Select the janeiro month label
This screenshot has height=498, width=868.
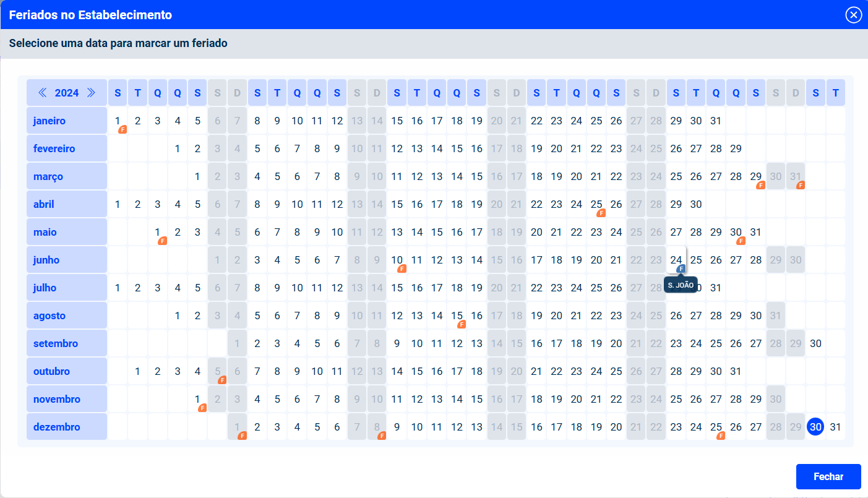point(67,121)
